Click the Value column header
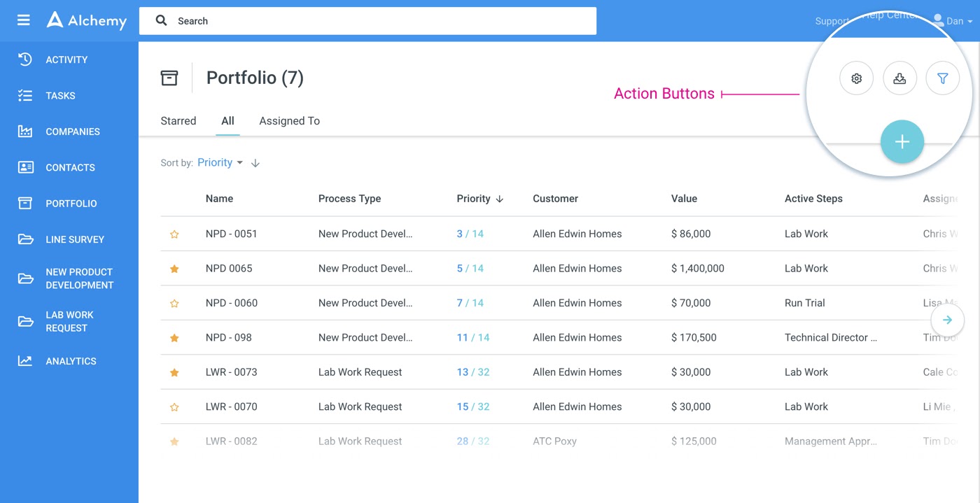The height and width of the screenshot is (503, 980). pos(684,199)
